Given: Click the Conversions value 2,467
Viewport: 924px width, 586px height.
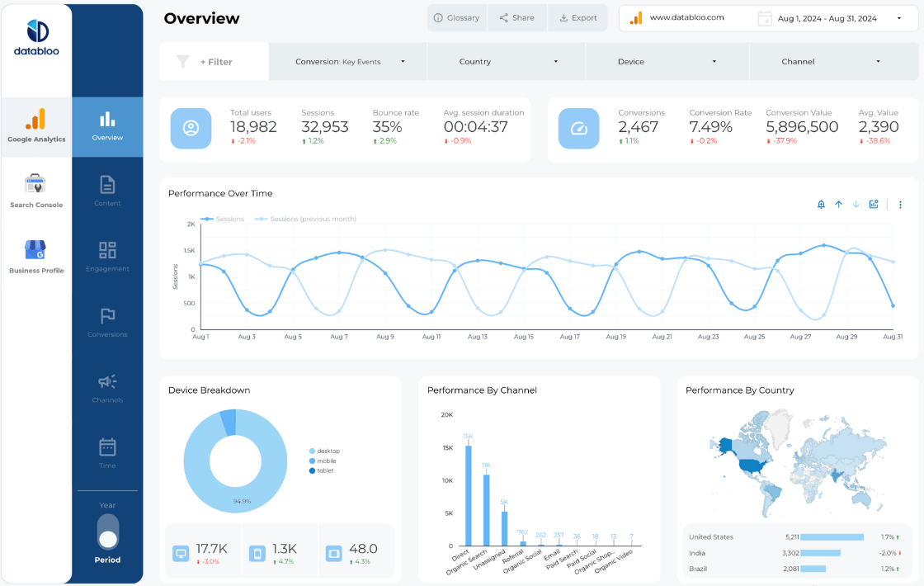Looking at the screenshot, I should click(x=639, y=127).
